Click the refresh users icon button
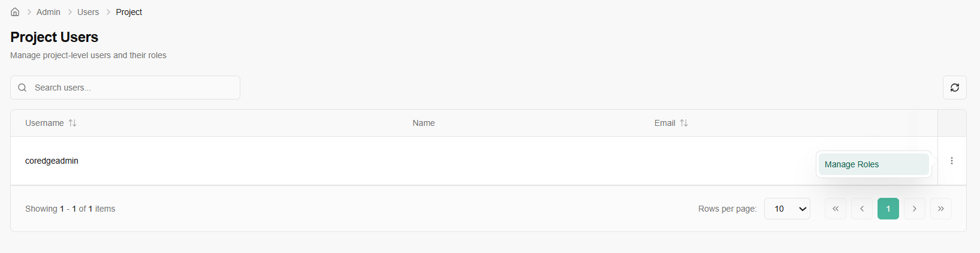Screen dimensions: 980x253 954,88
